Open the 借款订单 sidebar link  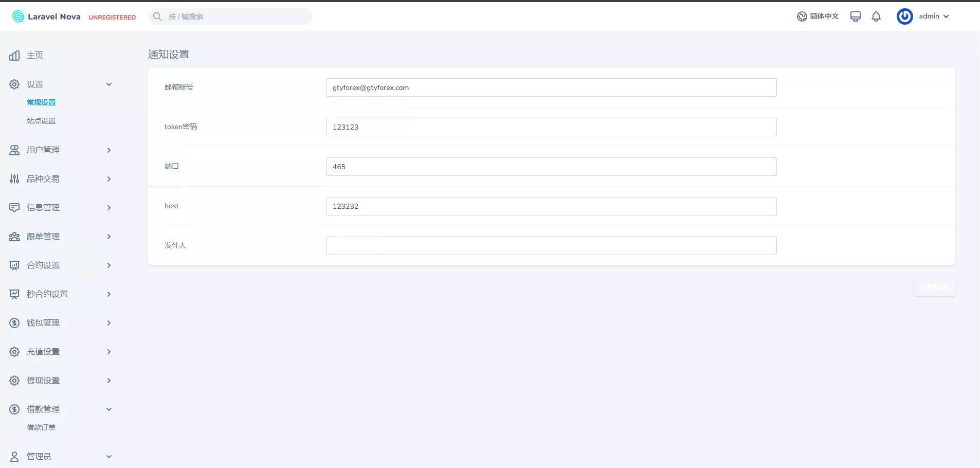coord(41,427)
